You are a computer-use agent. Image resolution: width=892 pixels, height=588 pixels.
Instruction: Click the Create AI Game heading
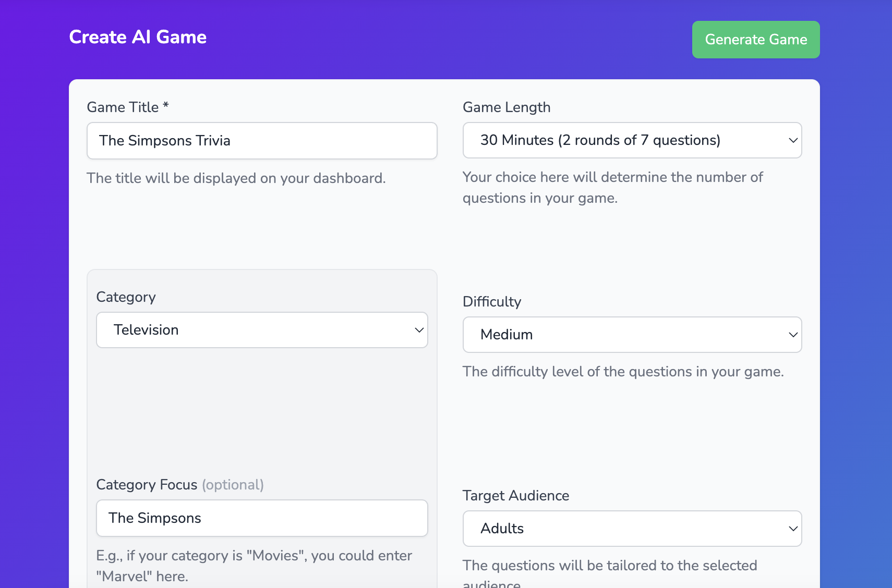pos(138,37)
